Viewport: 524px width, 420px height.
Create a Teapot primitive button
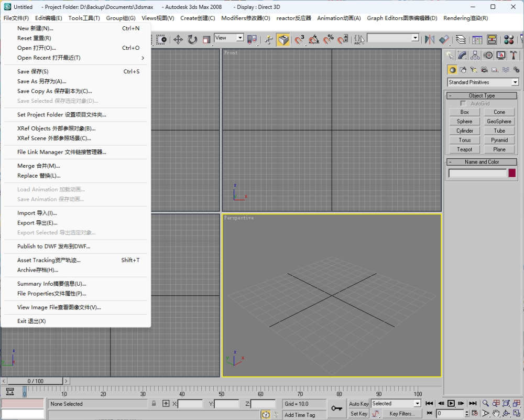point(464,149)
